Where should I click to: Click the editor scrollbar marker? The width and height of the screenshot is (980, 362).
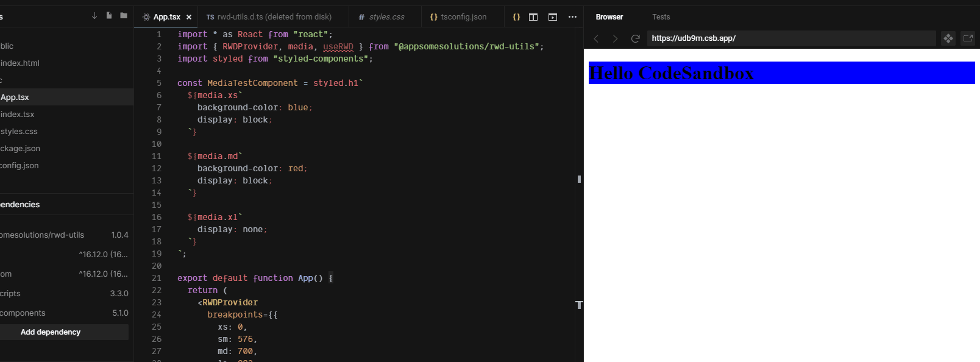pos(579,179)
